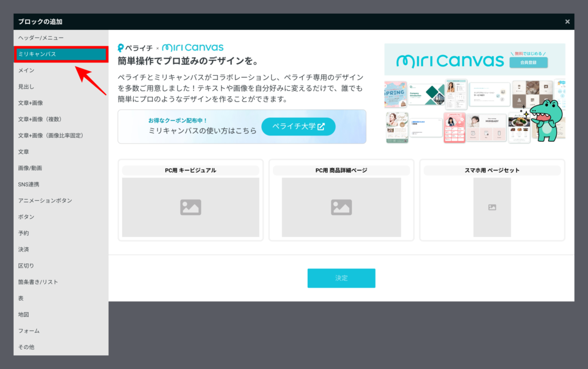Open the メイン block category

click(61, 71)
